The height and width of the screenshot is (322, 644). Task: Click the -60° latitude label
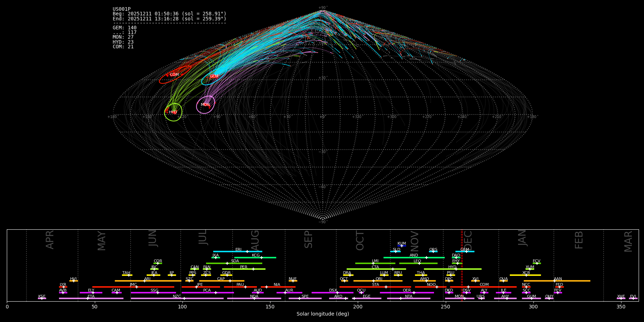click(323, 187)
